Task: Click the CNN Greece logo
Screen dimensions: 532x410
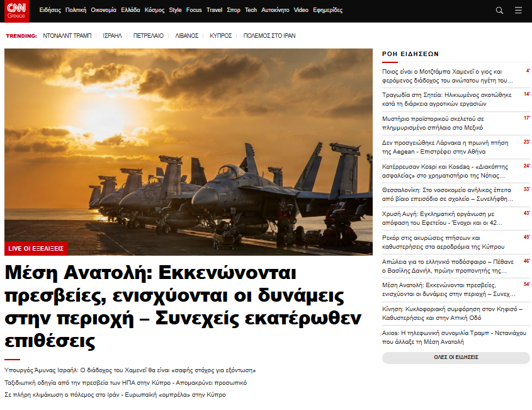Action: click(x=16, y=11)
